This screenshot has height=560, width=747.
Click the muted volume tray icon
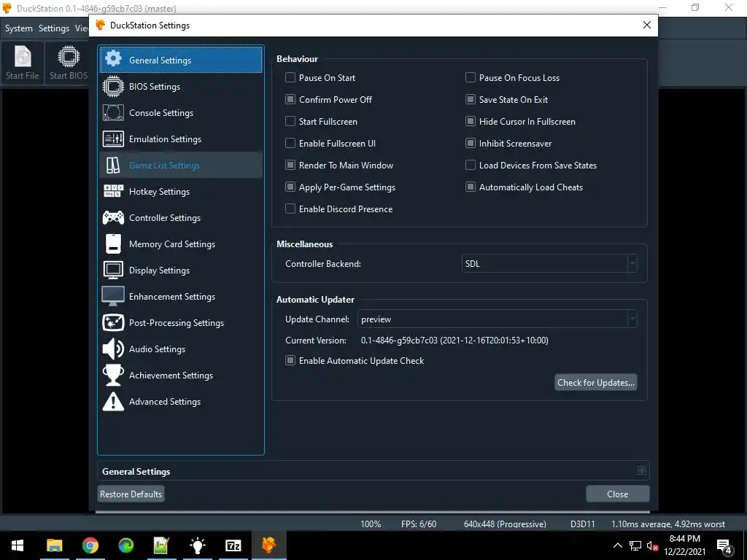(652, 545)
